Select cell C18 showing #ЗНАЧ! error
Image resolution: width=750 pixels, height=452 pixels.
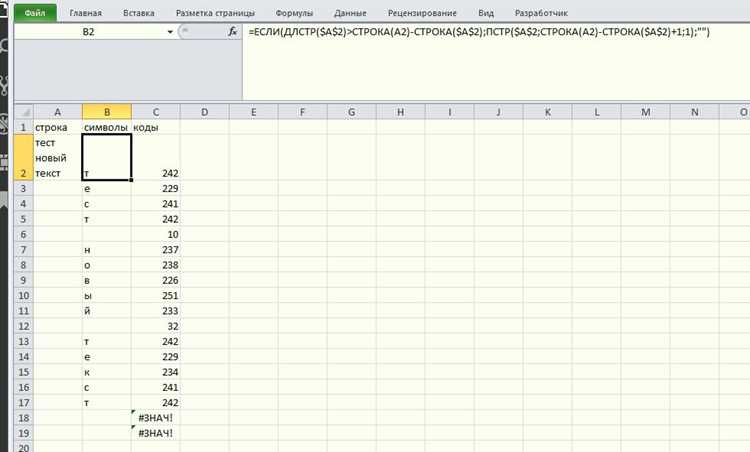click(x=156, y=418)
